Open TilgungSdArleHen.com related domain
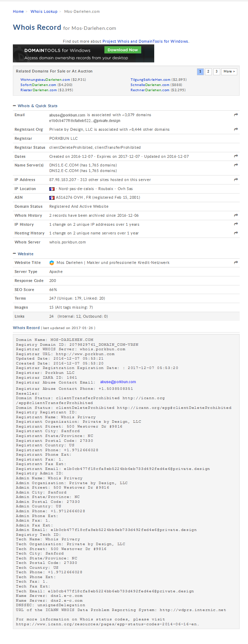Image resolution: width=248 pixels, height=644 pixels. (x=150, y=80)
